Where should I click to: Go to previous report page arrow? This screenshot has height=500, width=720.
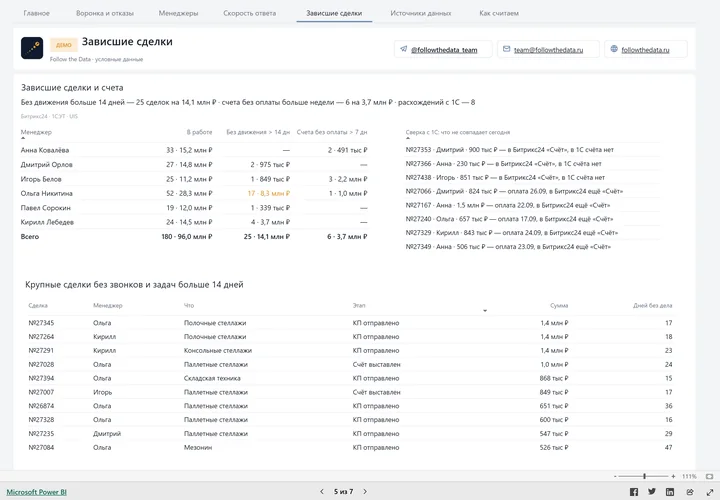coord(321,491)
